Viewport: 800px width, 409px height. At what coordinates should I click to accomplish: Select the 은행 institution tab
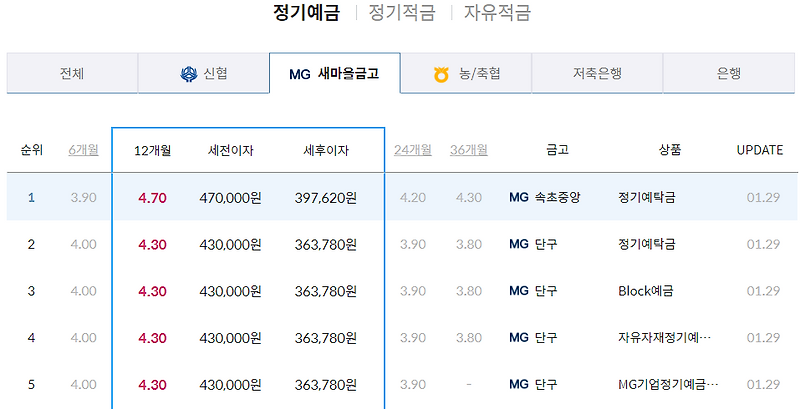point(729,73)
